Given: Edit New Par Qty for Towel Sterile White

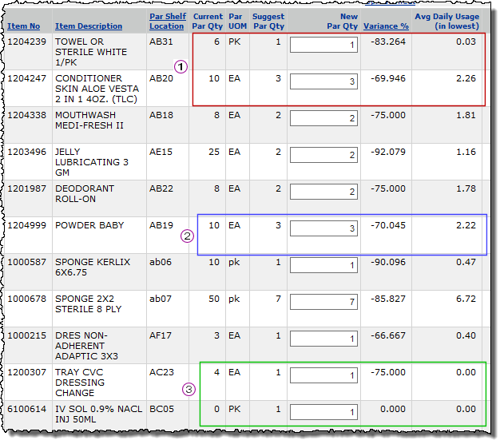Looking at the screenshot, I should (x=323, y=45).
